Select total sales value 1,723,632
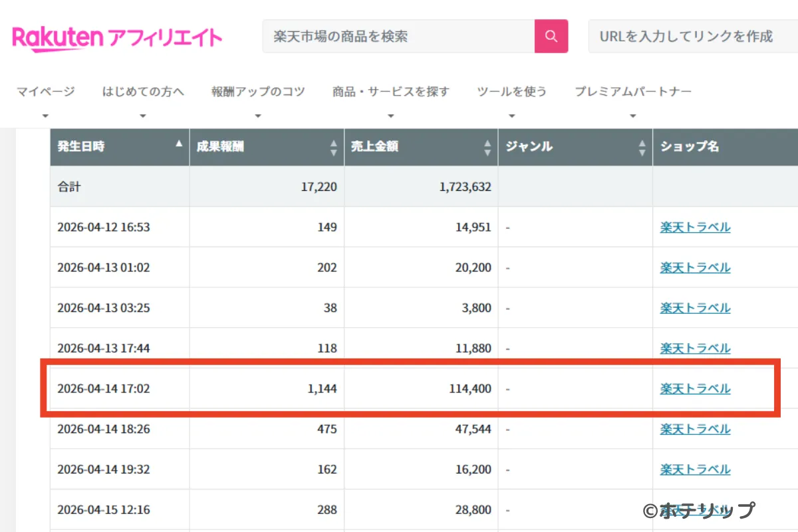Screen dimensions: 798x532 coord(465,188)
